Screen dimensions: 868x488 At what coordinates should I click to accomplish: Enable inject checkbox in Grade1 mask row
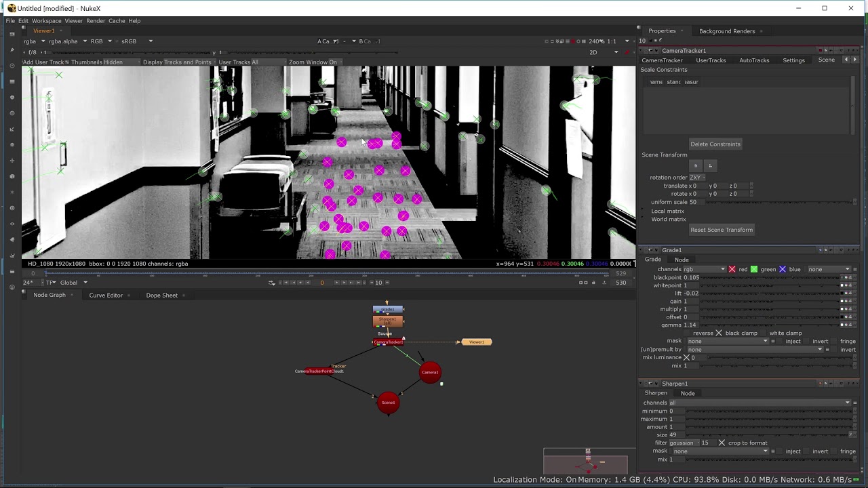(781, 341)
